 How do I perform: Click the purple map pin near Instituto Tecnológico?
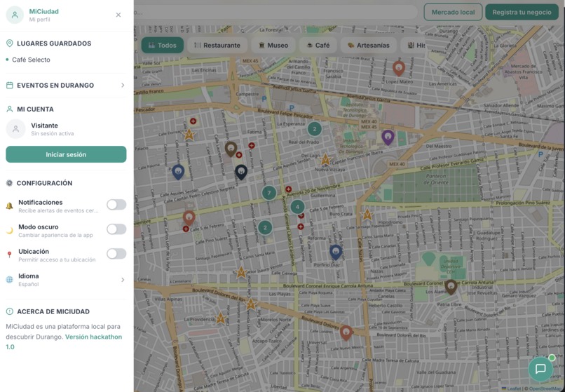(x=388, y=137)
